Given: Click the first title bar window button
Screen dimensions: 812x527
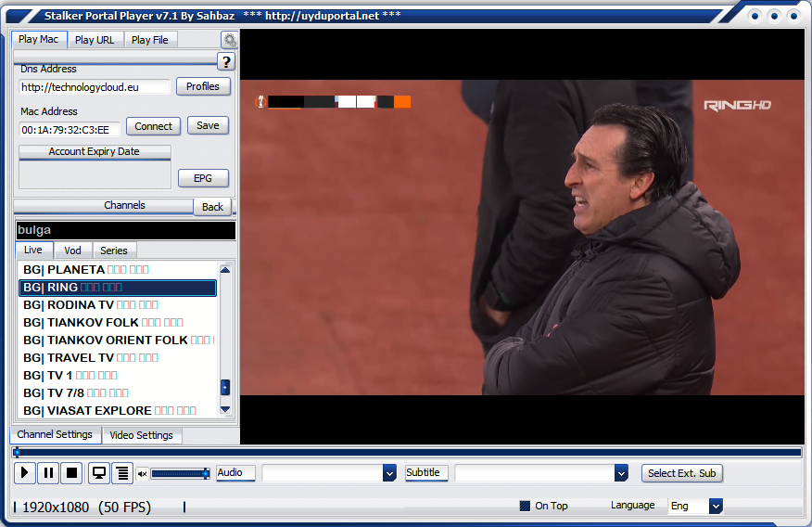Looking at the screenshot, I should point(755,16).
